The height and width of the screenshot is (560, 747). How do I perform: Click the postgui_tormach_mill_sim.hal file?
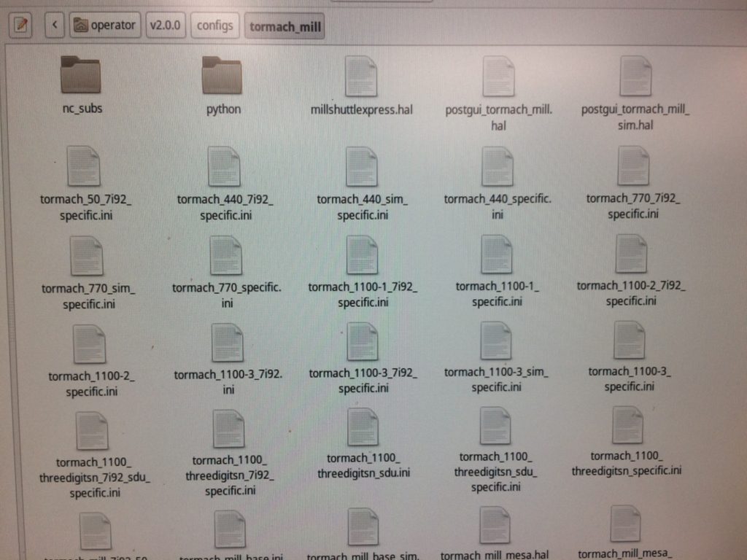click(635, 93)
